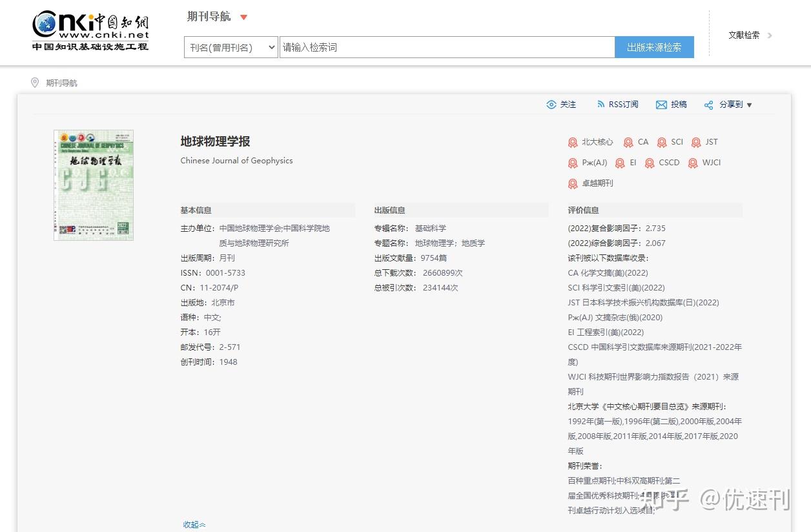Click the EI 工程索引(美)(2022) entry
Screen dimensions: 811x532
pyautogui.click(x=606, y=332)
